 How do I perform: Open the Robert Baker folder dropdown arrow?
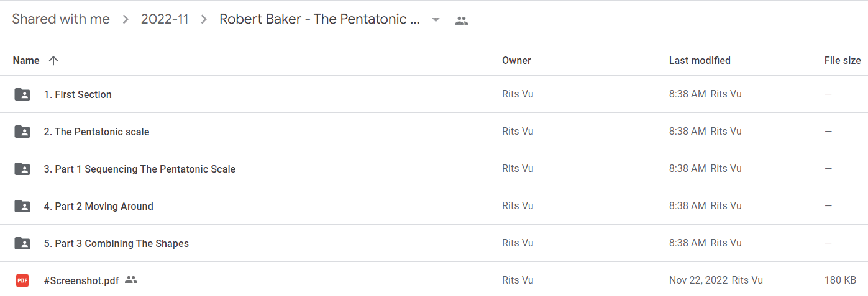tap(436, 20)
